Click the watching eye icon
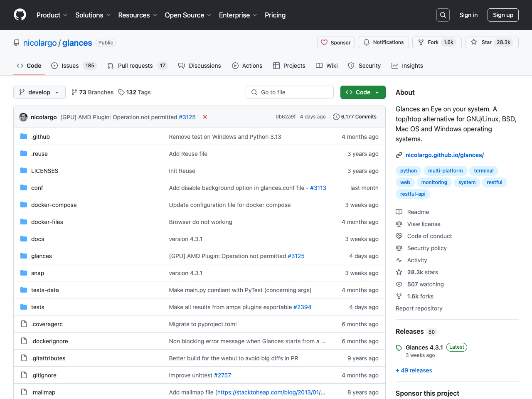Image resolution: width=532 pixels, height=399 pixels. point(399,284)
